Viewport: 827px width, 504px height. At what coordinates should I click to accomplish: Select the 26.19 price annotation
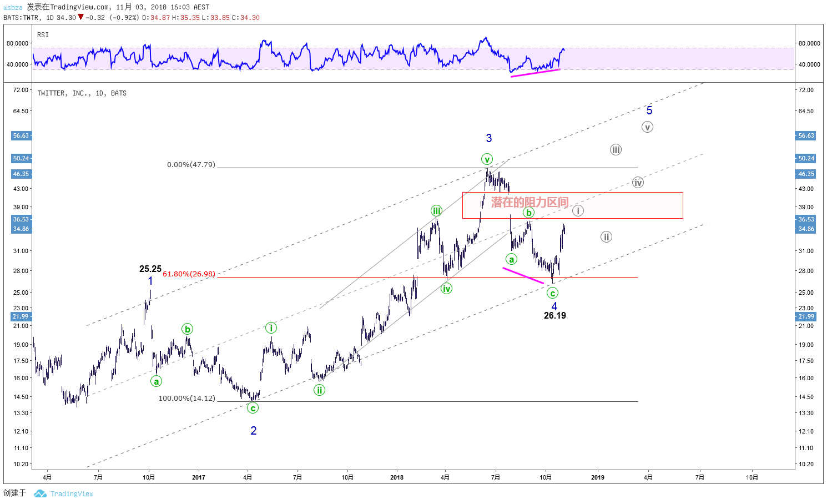[555, 316]
